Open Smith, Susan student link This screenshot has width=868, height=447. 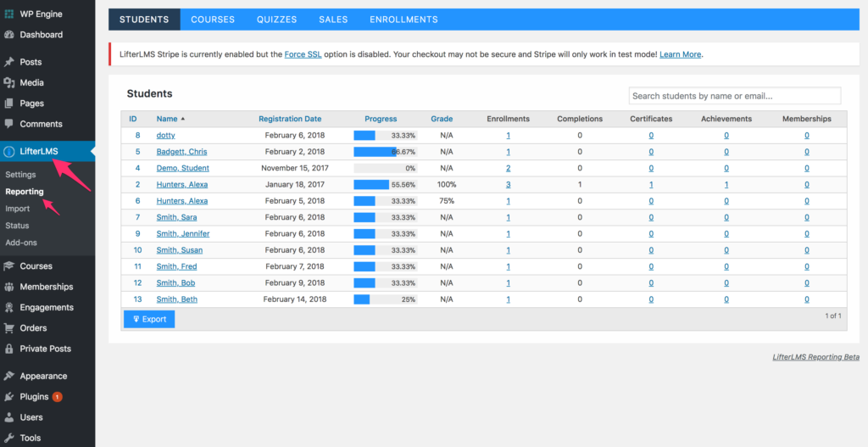pyautogui.click(x=180, y=250)
